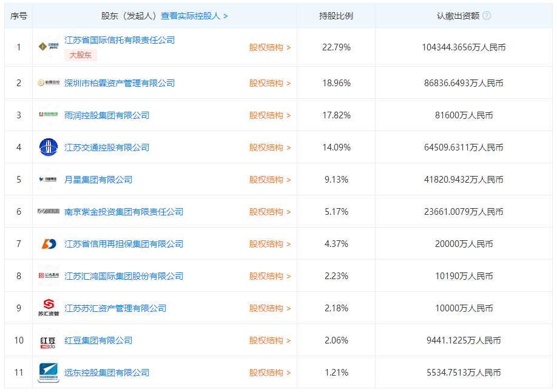Expand 股权结构 for 南京紫金投资集团 row
Image resolution: width=557 pixels, height=392 pixels.
pos(270,212)
